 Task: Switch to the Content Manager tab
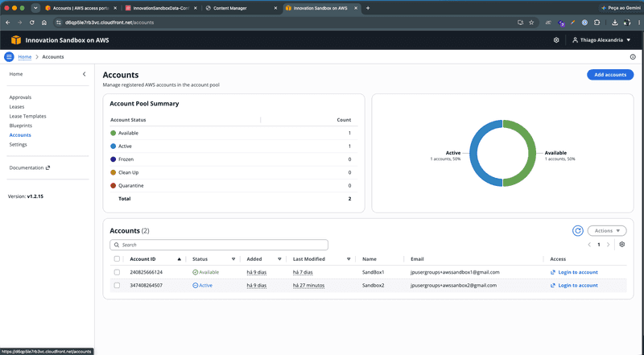click(x=241, y=8)
